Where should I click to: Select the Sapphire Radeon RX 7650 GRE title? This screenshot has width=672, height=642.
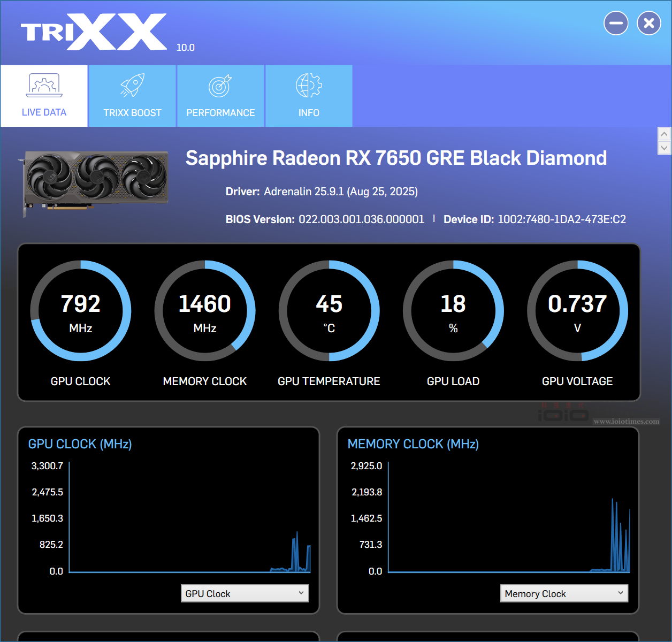coord(396,158)
